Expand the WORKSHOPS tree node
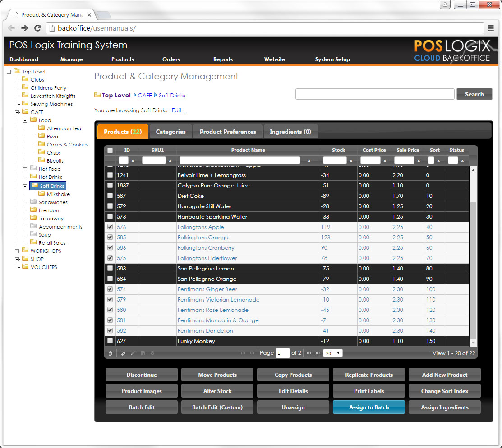 point(17,251)
